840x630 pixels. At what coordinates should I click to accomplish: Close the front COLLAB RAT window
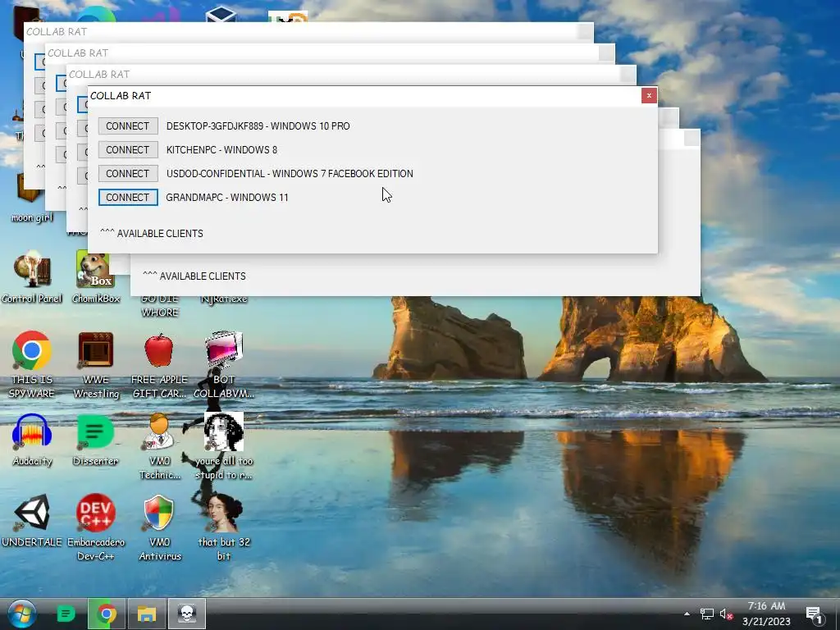click(x=649, y=95)
